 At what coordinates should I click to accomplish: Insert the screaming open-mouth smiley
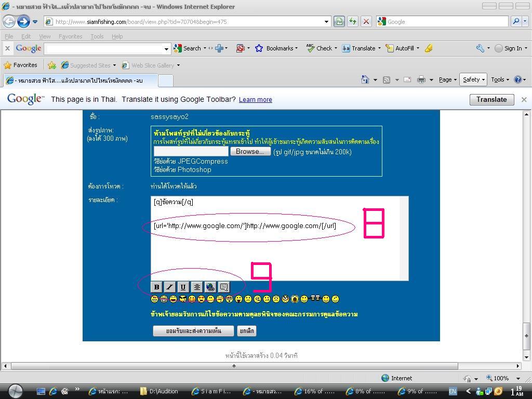tap(295, 299)
